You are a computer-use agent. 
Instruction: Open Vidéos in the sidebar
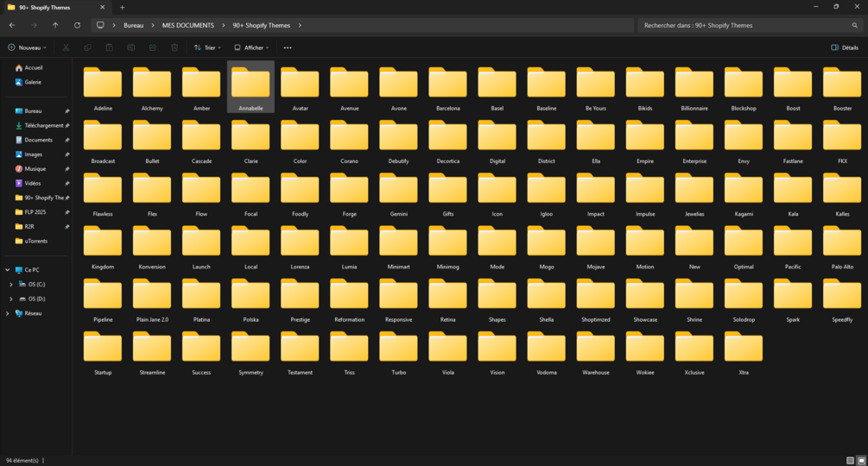[32, 183]
